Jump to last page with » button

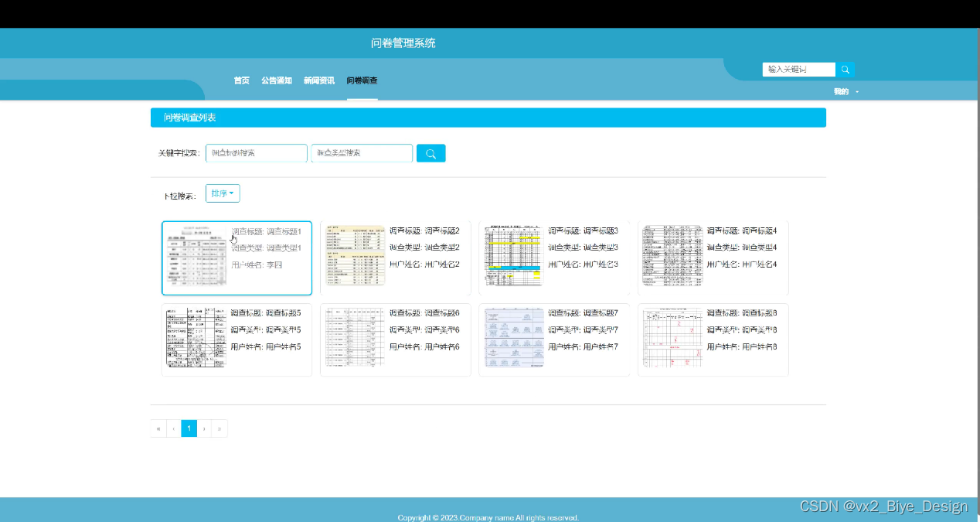[219, 428]
